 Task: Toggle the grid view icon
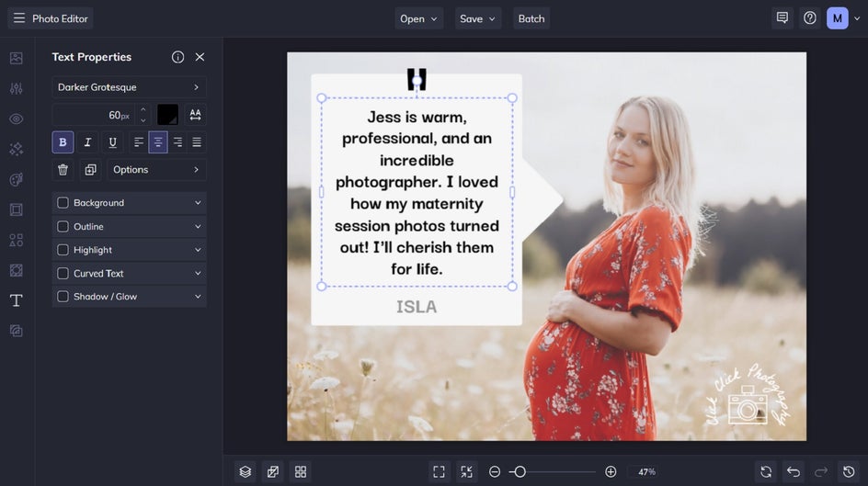coord(301,471)
